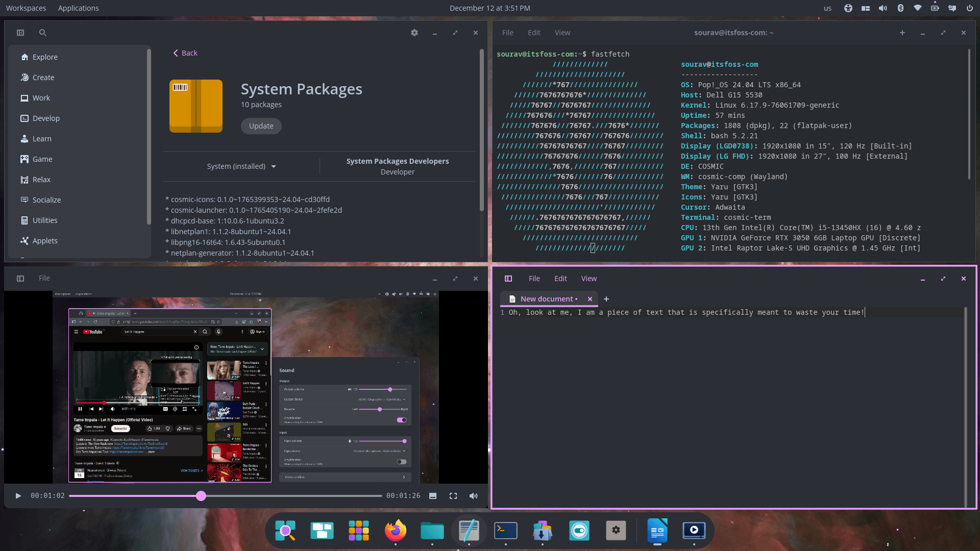
Task: Open a new terminal tab with the plus icon
Action: tap(902, 33)
